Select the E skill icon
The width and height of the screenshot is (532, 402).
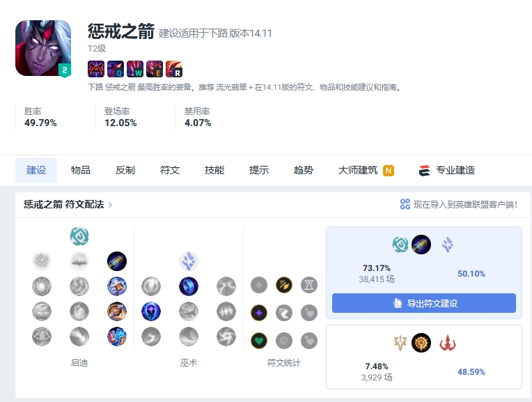click(x=155, y=69)
